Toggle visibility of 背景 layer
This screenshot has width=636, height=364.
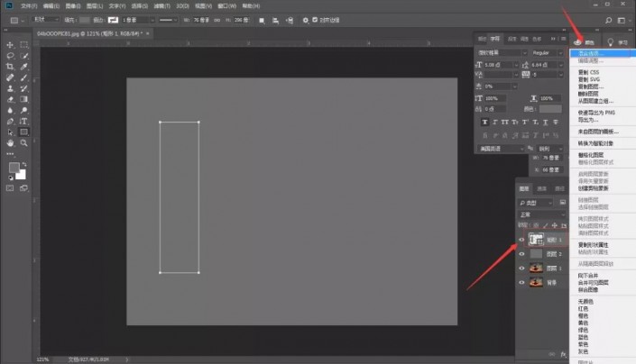(x=521, y=283)
